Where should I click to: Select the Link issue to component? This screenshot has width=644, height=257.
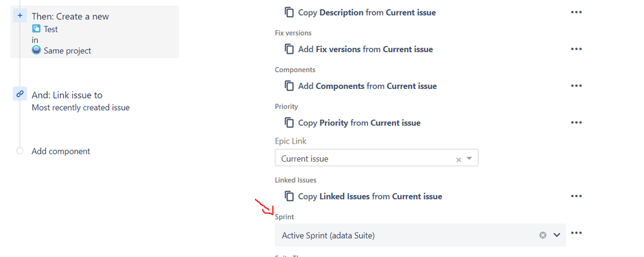81,101
